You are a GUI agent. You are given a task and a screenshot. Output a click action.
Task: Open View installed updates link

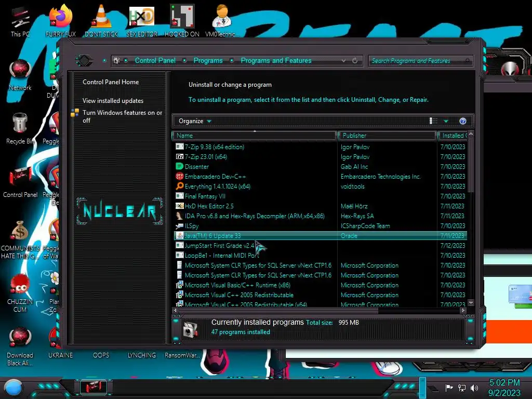113,101
